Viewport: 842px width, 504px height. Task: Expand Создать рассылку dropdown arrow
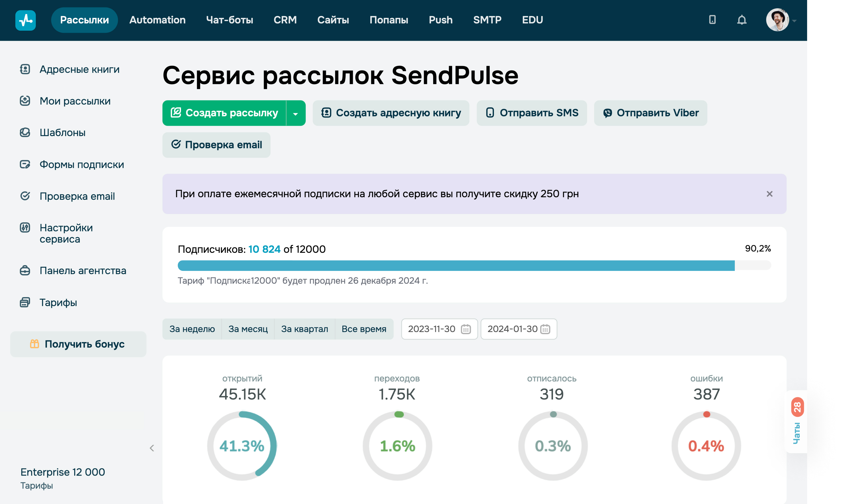pyautogui.click(x=295, y=113)
